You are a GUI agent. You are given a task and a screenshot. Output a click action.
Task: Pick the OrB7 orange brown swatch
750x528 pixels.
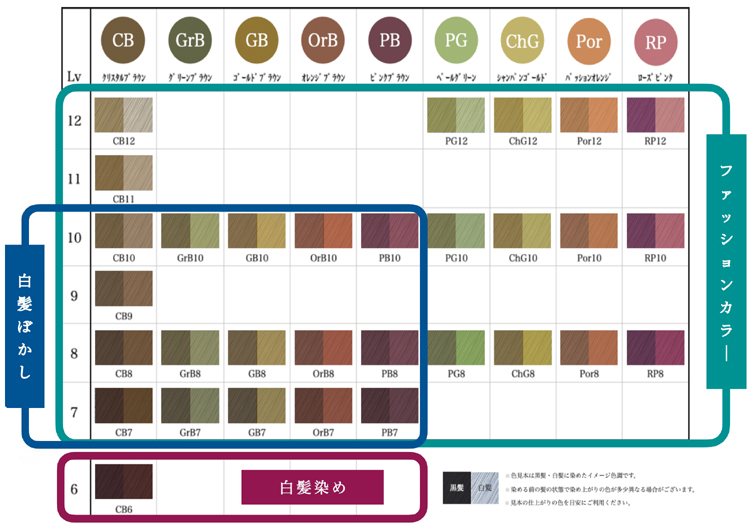[323, 405]
